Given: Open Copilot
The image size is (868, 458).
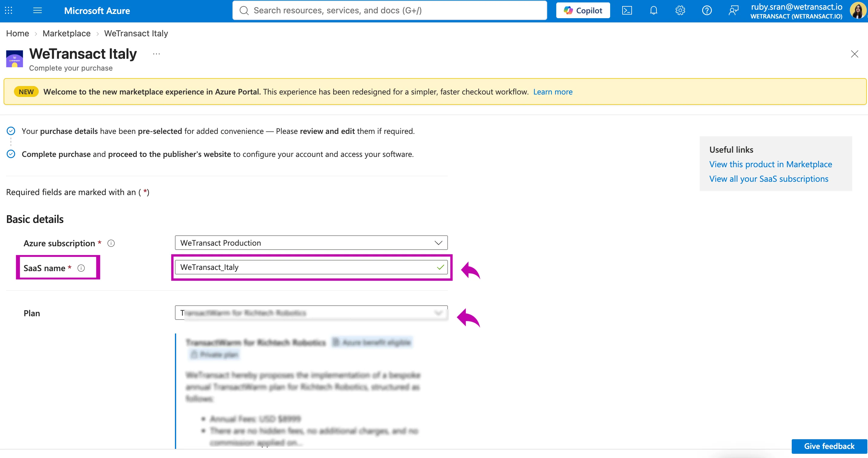Looking at the screenshot, I should (x=583, y=11).
